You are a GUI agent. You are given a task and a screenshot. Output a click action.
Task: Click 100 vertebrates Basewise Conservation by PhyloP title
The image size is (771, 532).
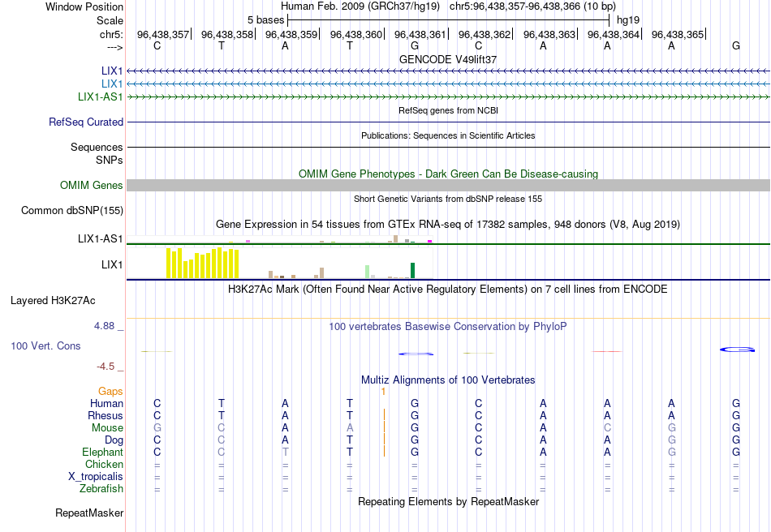tap(447, 327)
